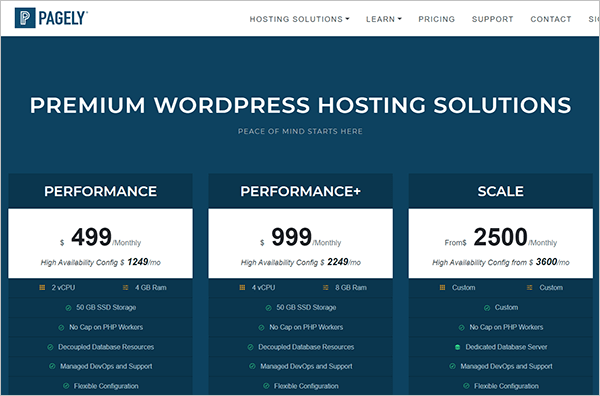
Task: Click check icon for Scale Managed DevOps and Support
Action: 452,366
